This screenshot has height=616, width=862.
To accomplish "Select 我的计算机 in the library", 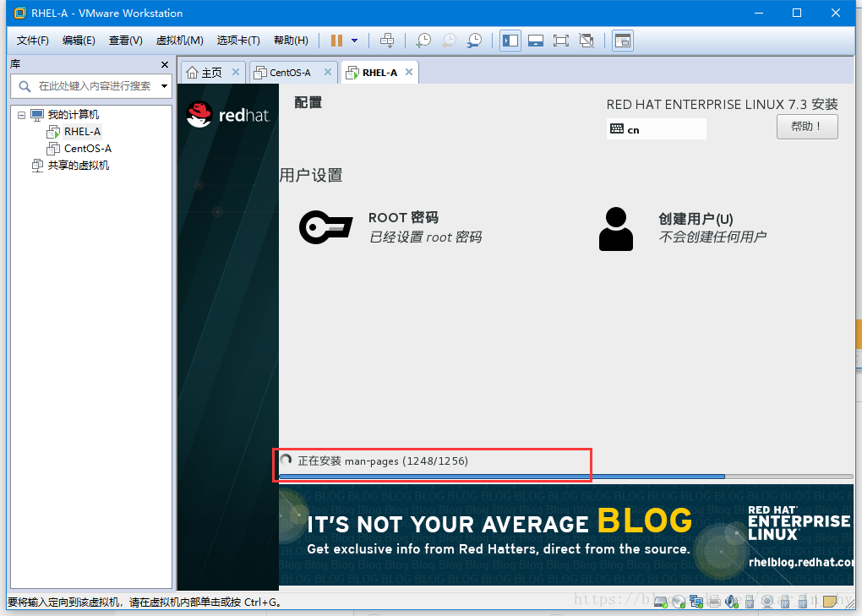I will coord(74,115).
